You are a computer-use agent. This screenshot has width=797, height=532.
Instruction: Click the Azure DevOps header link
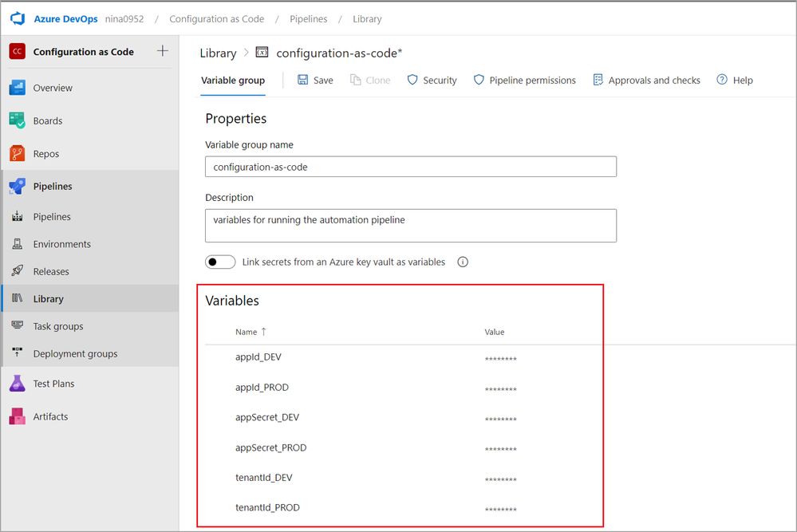(65, 19)
